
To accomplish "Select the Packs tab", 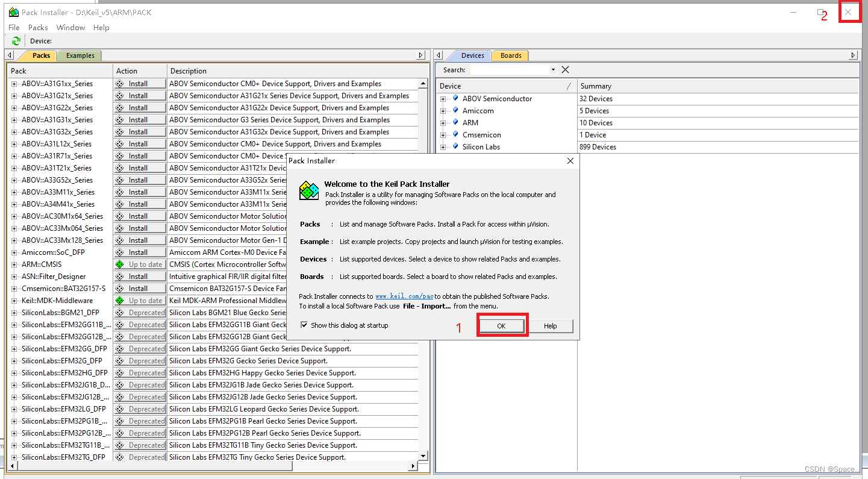I will coord(41,55).
